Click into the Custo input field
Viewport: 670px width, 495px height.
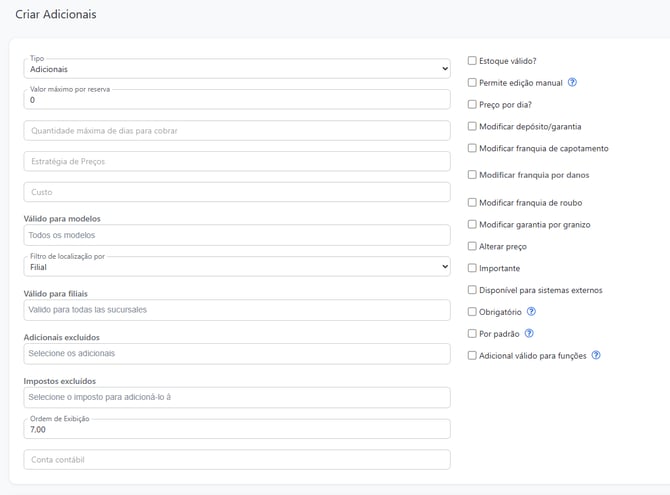237,192
